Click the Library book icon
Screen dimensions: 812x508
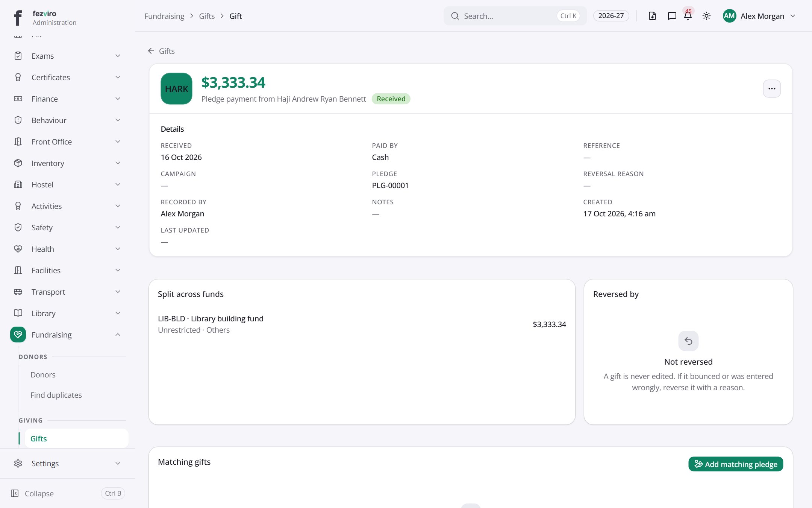pos(18,313)
